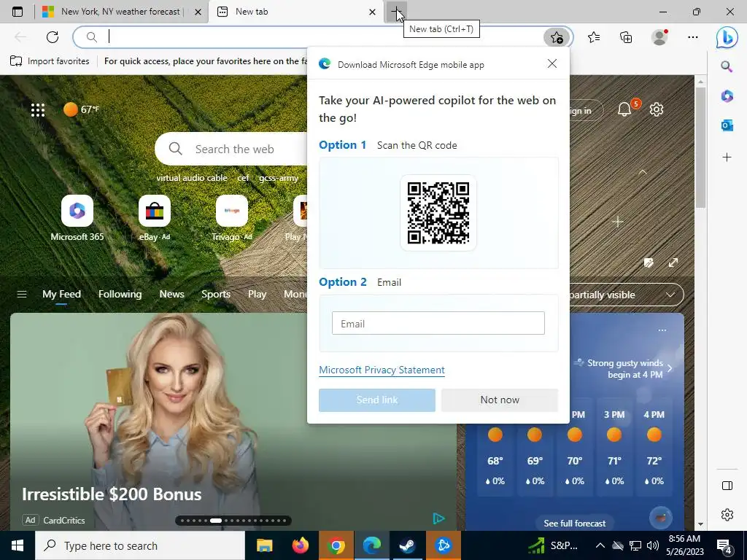This screenshot has width=747, height=560.
Task: Expand the partially visible dropdown
Action: point(670,295)
